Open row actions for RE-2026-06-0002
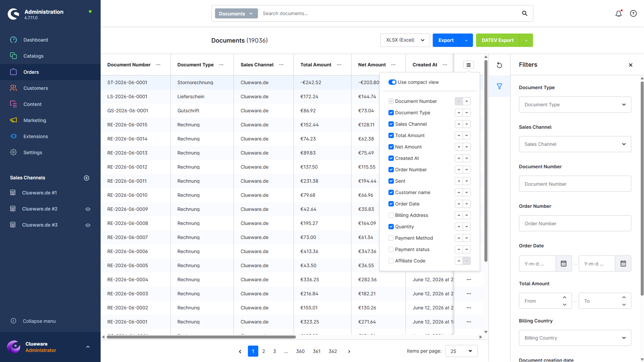Image resolution: width=644 pixels, height=362 pixels. tap(469, 308)
